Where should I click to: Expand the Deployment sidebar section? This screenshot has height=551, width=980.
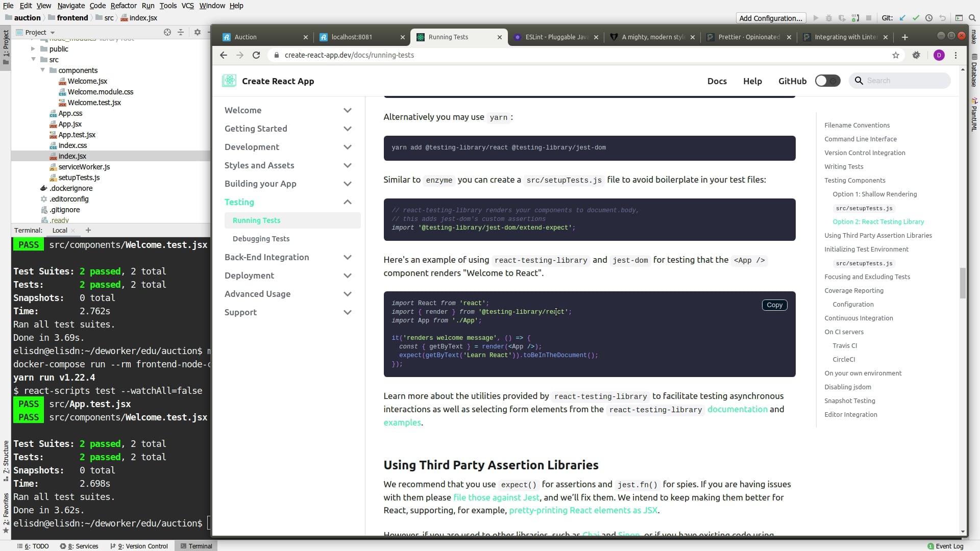click(x=348, y=275)
